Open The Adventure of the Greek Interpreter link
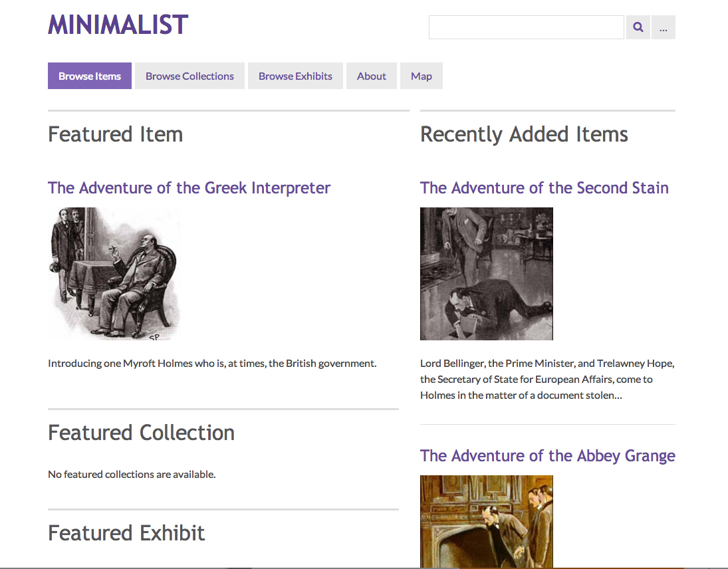This screenshot has width=728, height=569. (189, 187)
